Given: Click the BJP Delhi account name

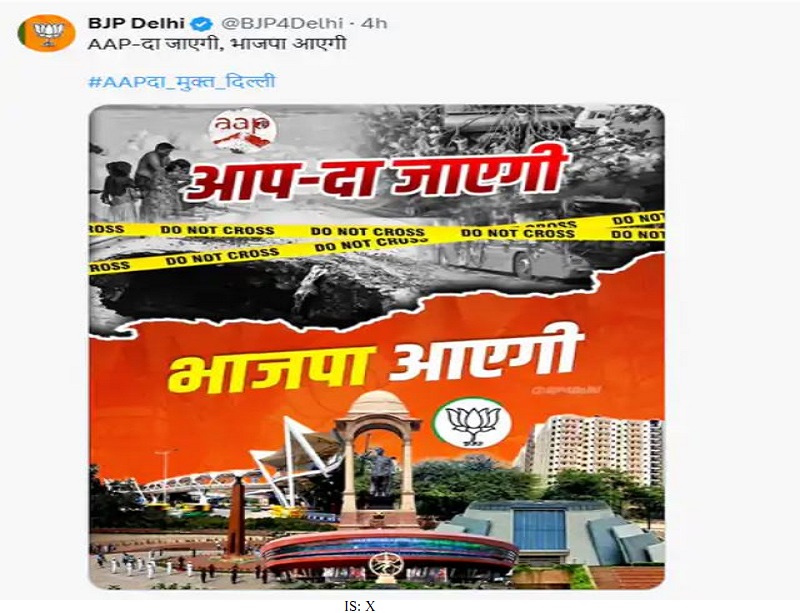Looking at the screenshot, I should [x=136, y=23].
